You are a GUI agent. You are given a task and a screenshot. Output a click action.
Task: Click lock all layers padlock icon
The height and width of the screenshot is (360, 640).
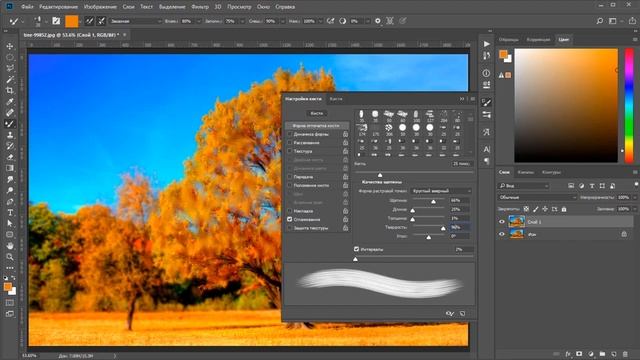[564, 209]
